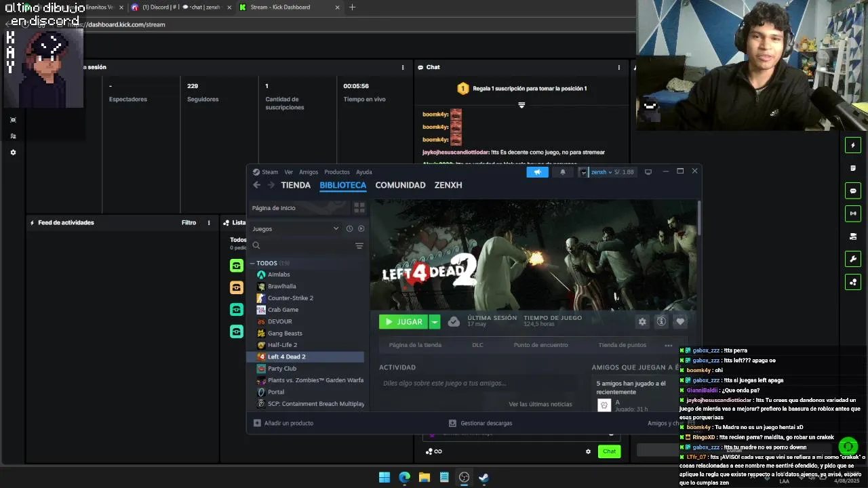The image size is (868, 488).
Task: Click Filtro in activity feed panel
Action: (189, 222)
